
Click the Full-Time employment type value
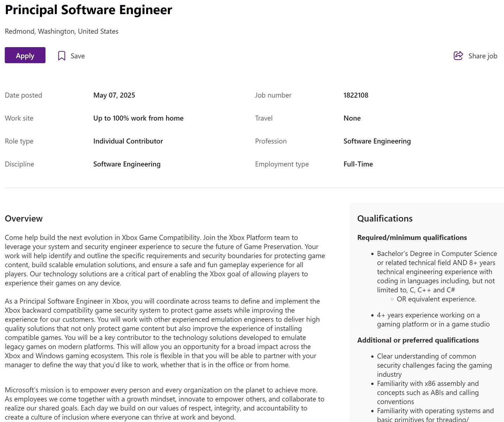point(358,164)
